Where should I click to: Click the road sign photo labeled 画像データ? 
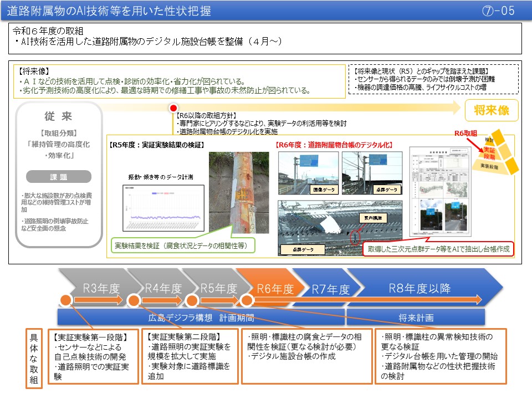pos(308,173)
